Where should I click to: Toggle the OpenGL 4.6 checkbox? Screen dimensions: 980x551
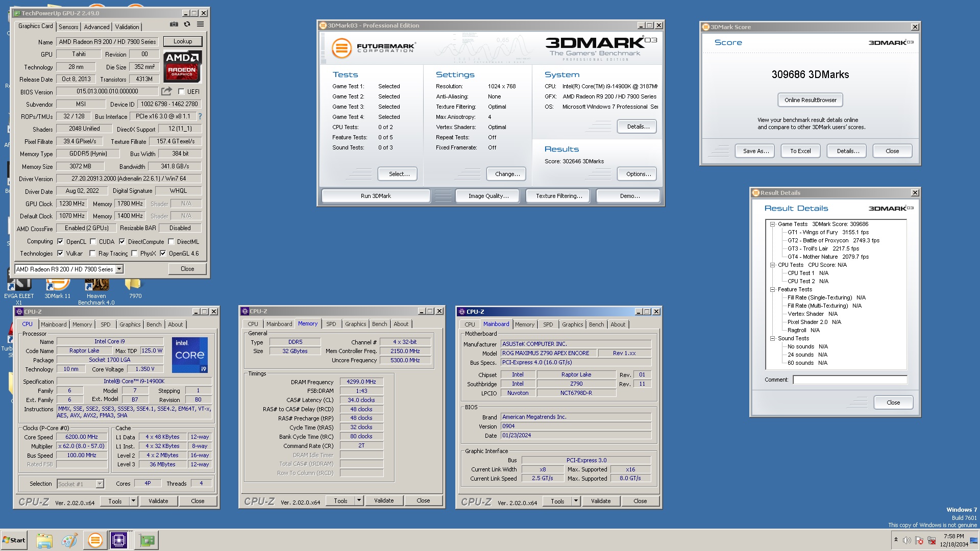[x=163, y=254]
